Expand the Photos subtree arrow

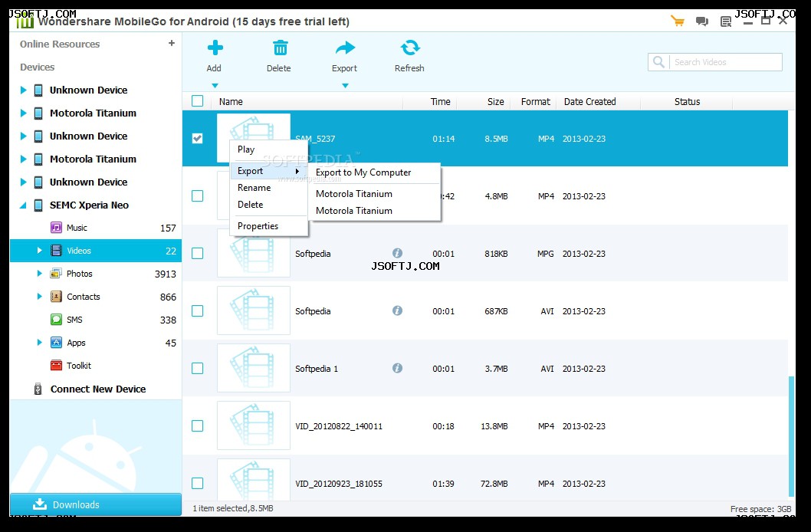[x=40, y=274]
